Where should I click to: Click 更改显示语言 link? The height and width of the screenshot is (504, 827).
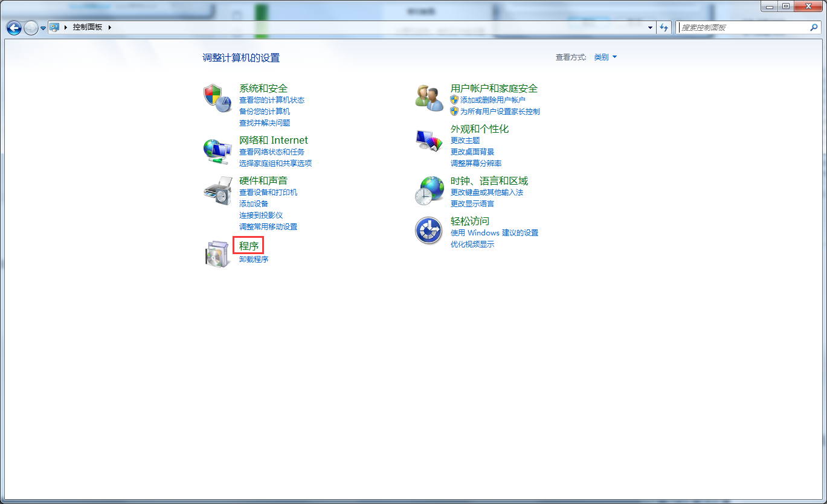472,204
